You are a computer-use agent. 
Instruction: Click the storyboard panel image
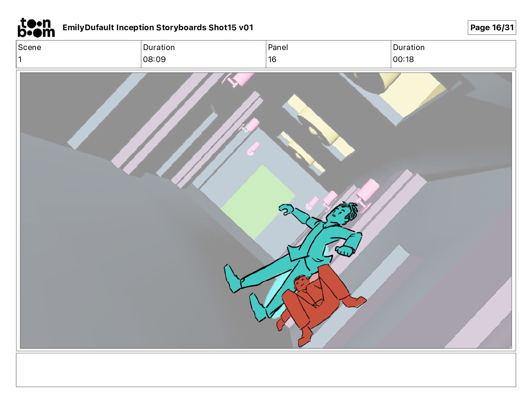click(266, 211)
